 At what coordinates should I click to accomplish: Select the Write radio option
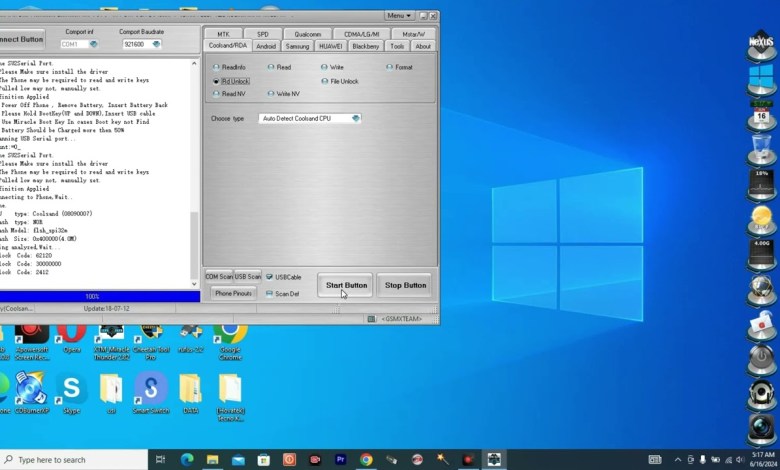click(332, 67)
